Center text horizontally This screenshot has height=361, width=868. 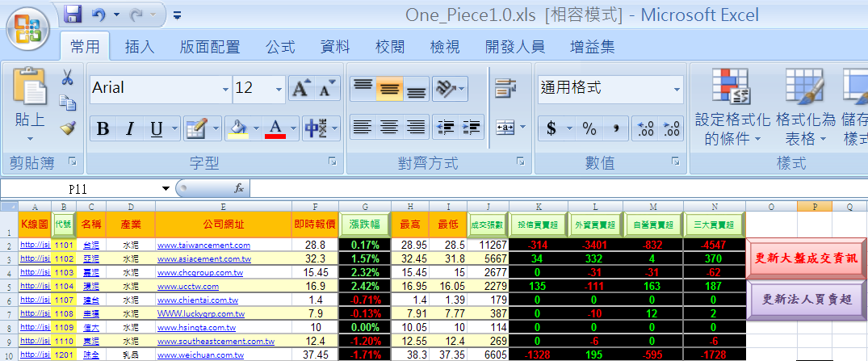390,128
